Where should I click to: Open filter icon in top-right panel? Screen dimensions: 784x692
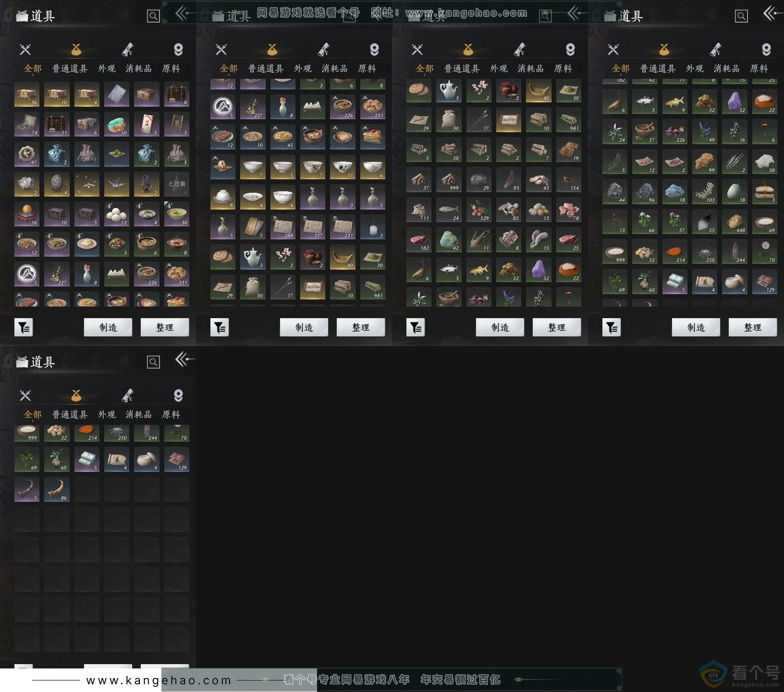(x=612, y=328)
